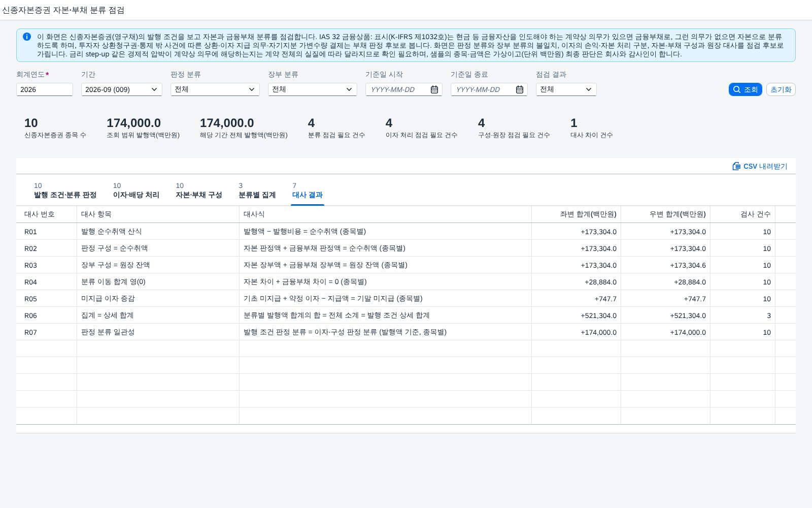Click the 조회 search button

click(746, 89)
